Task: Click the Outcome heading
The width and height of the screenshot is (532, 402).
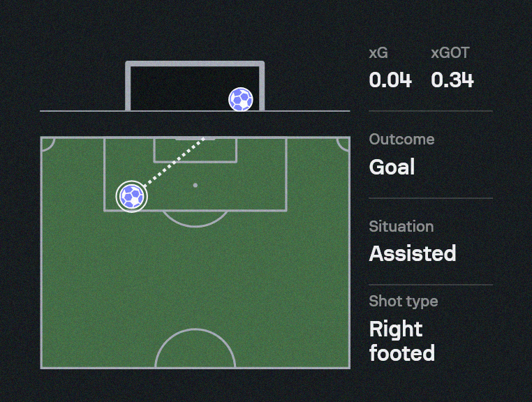Action: pos(401,140)
